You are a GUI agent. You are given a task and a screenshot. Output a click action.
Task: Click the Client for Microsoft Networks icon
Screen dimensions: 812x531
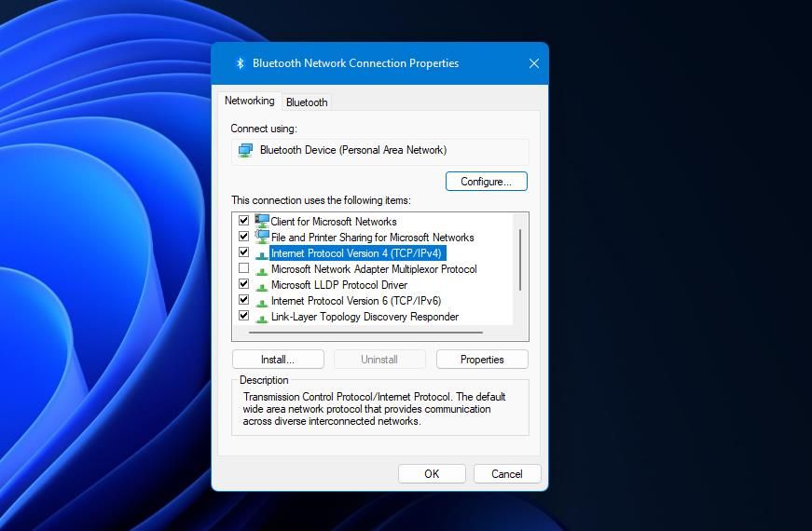coord(262,221)
